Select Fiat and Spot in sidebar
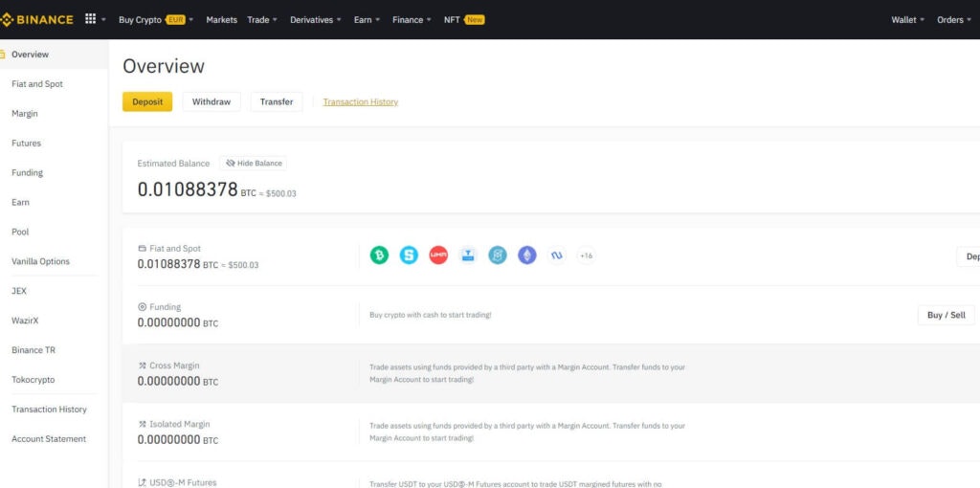The image size is (980, 488). tap(37, 84)
